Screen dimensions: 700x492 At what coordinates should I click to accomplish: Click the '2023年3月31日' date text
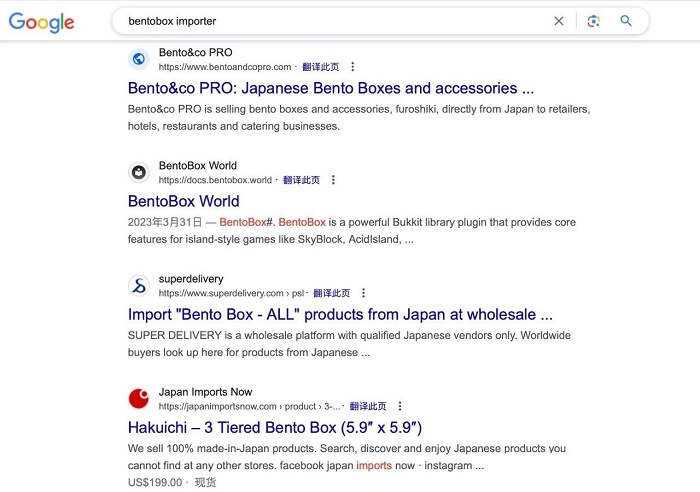(x=165, y=222)
